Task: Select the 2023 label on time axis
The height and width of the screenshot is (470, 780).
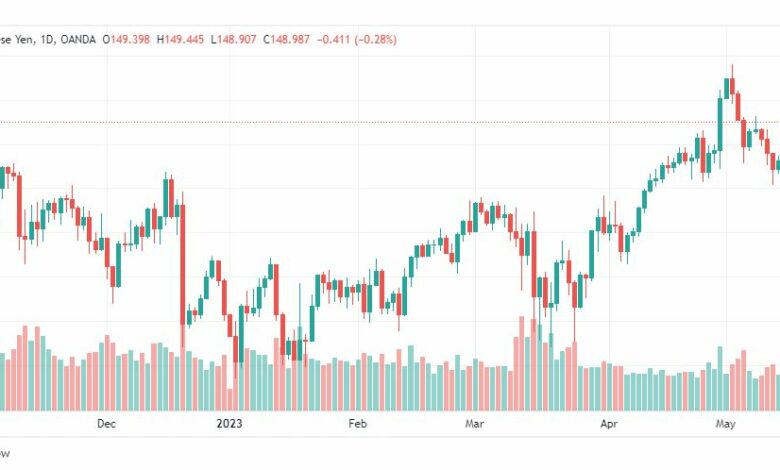Action: tap(229, 424)
